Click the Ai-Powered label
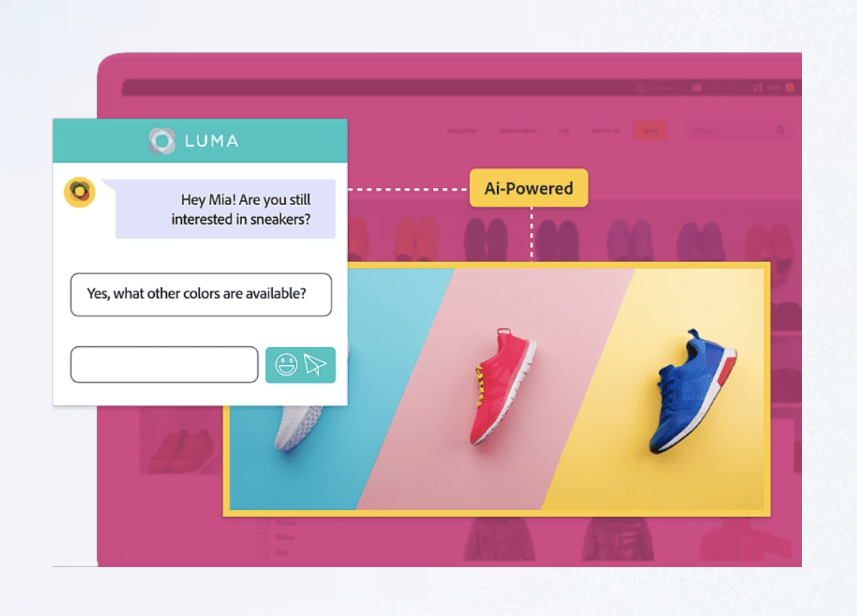Viewport: 857px width, 616px height. (x=529, y=188)
